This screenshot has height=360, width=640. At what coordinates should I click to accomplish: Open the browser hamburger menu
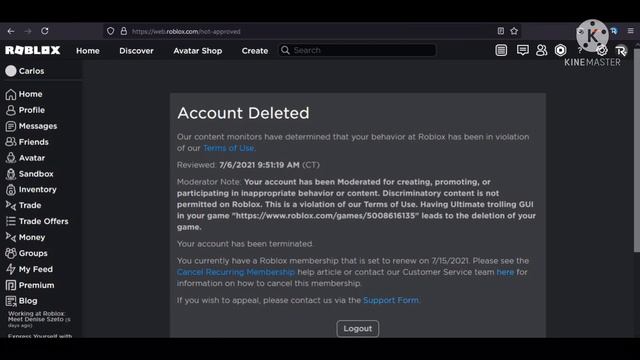click(631, 31)
